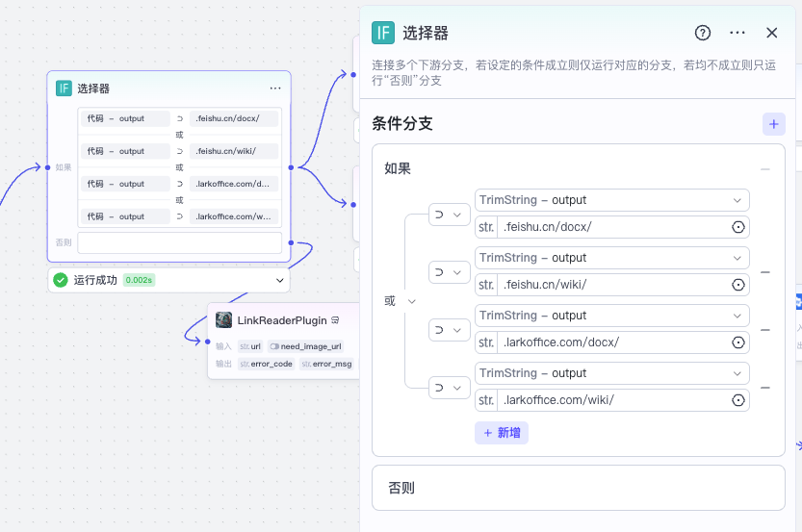Click the .feishu.cn/wiki/ value input
802x532 pixels.
(612, 285)
